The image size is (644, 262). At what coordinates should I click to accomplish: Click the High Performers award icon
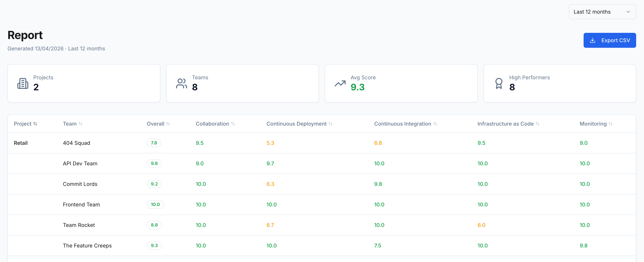click(499, 83)
